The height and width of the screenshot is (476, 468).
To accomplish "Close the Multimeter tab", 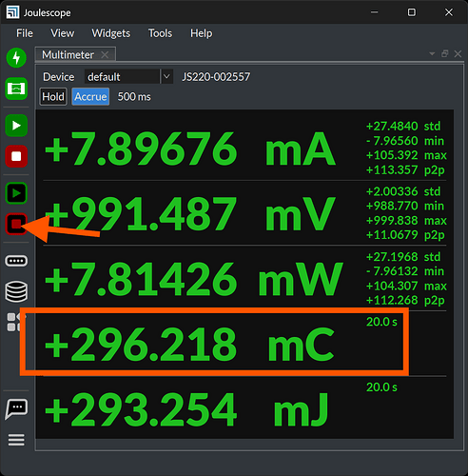I will click(105, 55).
